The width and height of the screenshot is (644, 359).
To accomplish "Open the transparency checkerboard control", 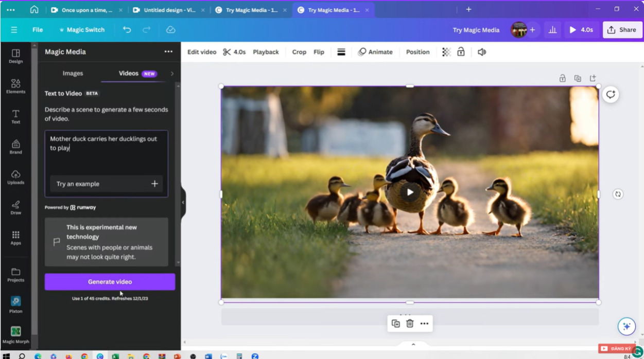I will click(446, 52).
